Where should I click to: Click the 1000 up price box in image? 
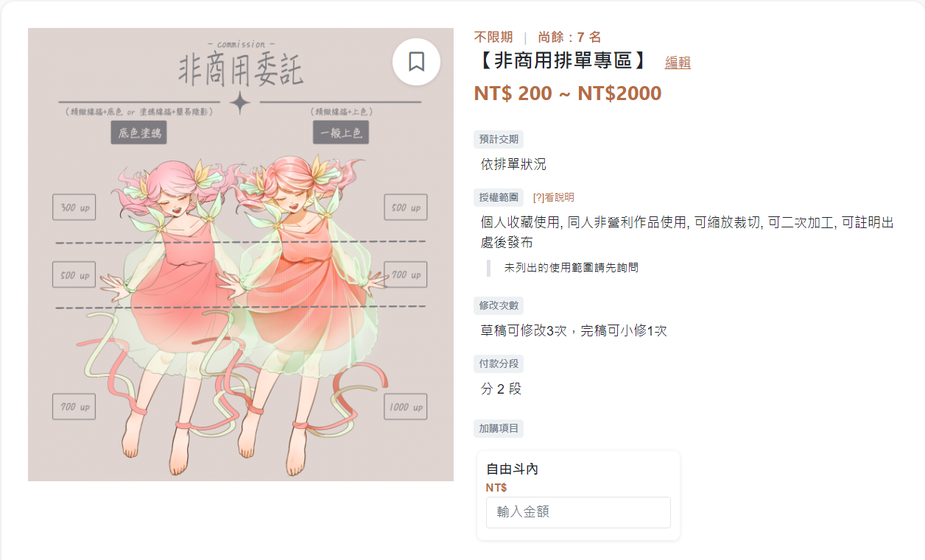click(x=406, y=407)
